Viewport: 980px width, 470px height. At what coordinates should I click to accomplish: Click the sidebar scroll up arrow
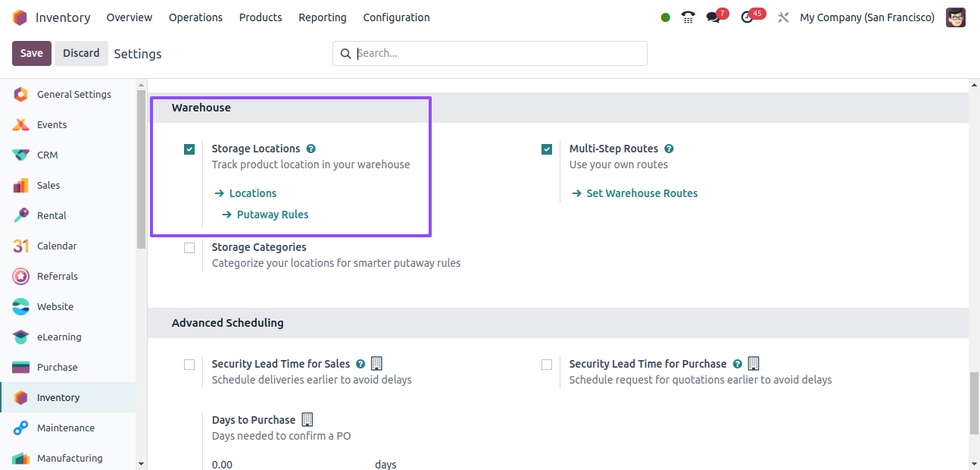coord(141,84)
